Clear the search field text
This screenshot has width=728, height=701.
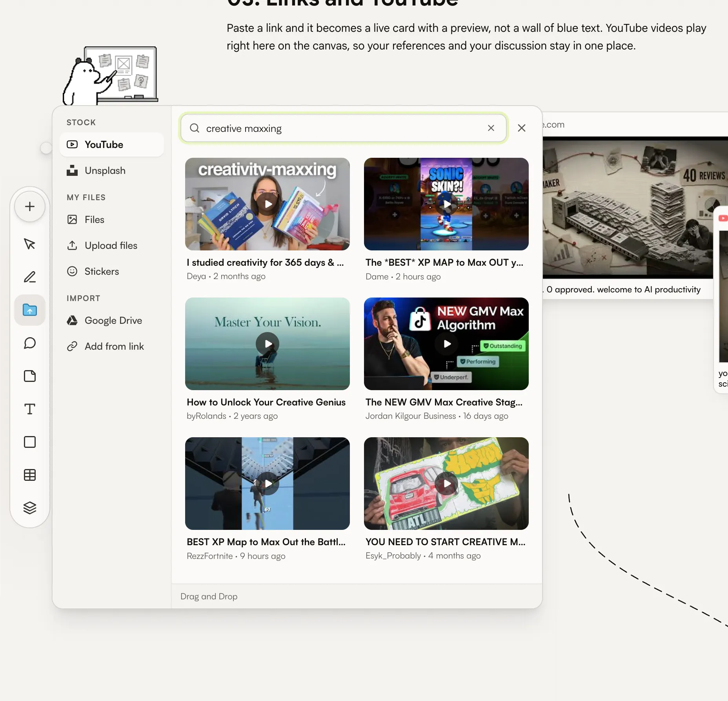(x=491, y=128)
